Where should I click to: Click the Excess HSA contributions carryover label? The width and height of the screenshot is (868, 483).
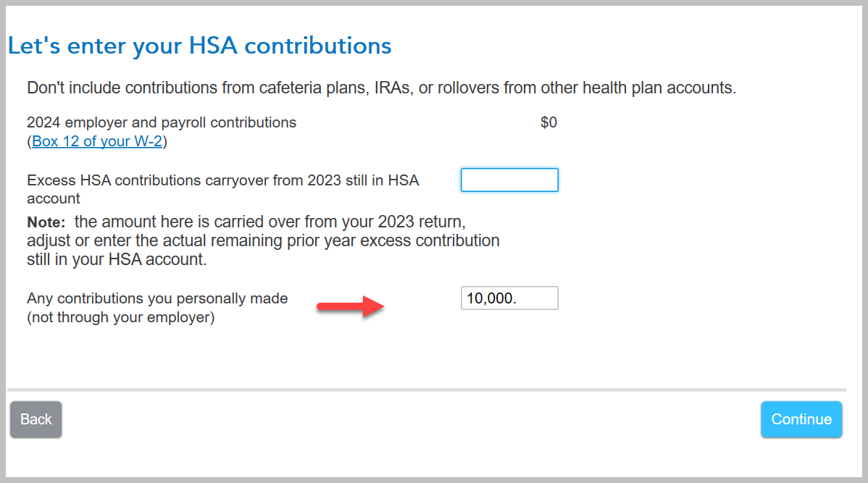click(222, 180)
